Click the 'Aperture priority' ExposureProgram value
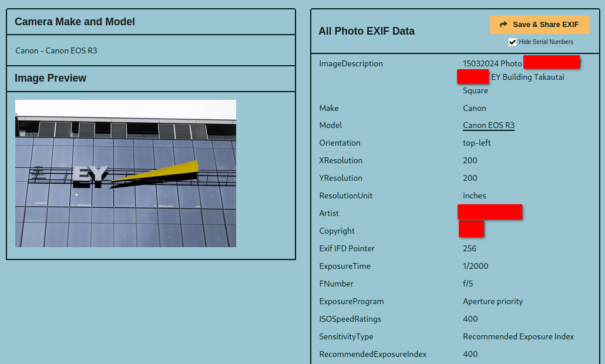The height and width of the screenshot is (364, 605). (492, 301)
